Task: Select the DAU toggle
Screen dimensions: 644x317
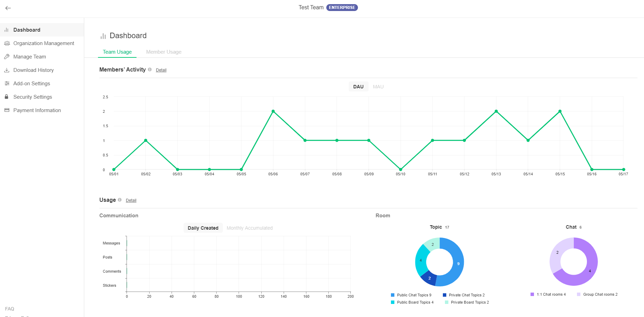Action: click(358, 87)
